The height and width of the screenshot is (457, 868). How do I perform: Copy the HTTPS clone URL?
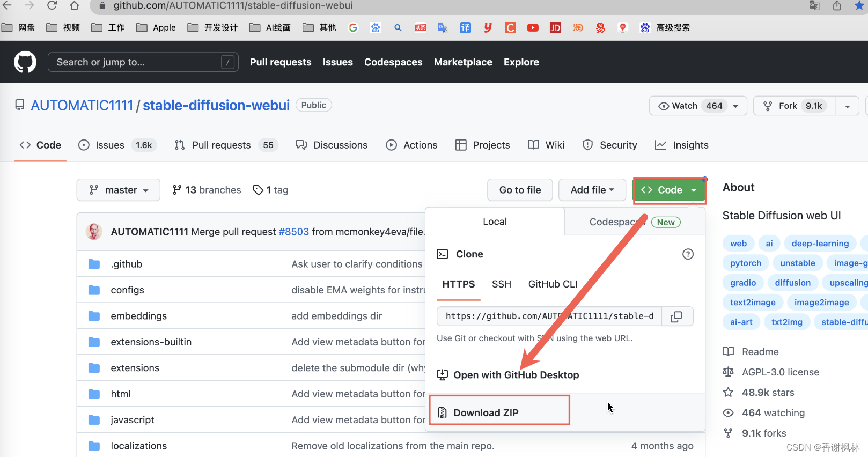[x=676, y=316]
